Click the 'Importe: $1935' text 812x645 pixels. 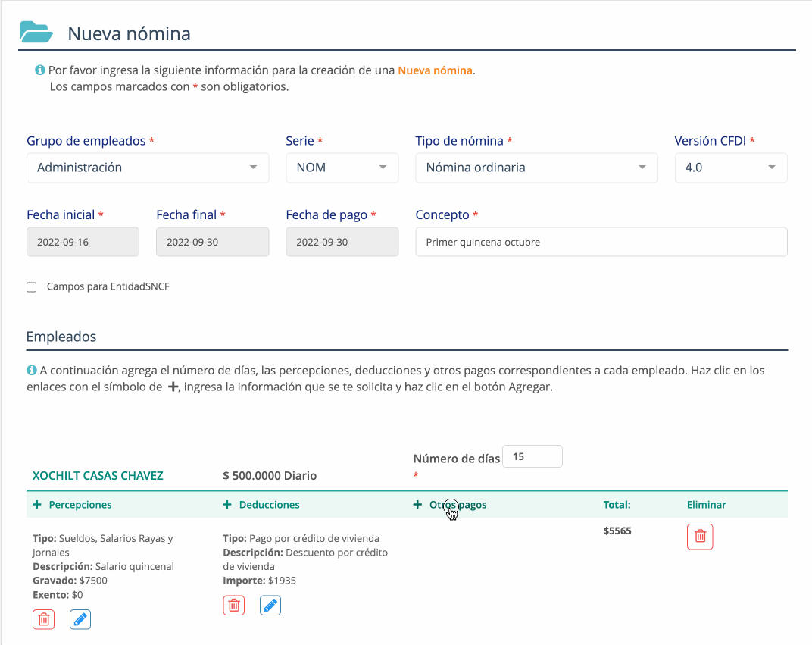(x=260, y=581)
